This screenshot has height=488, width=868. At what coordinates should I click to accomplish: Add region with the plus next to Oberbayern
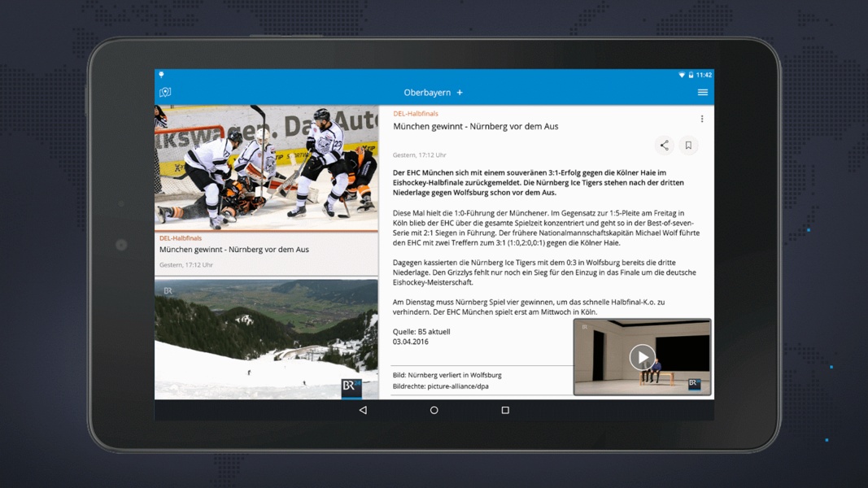coord(460,93)
